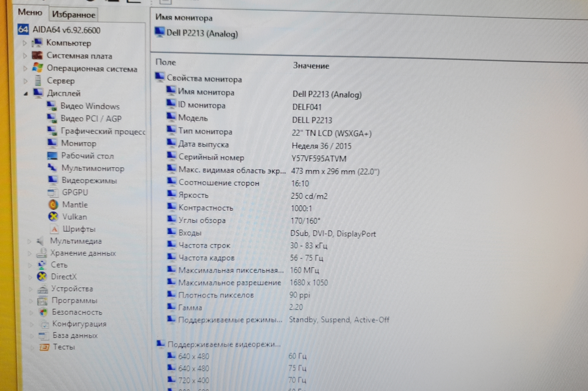
Task: Expand the Сеть tree node
Action: tap(30, 265)
